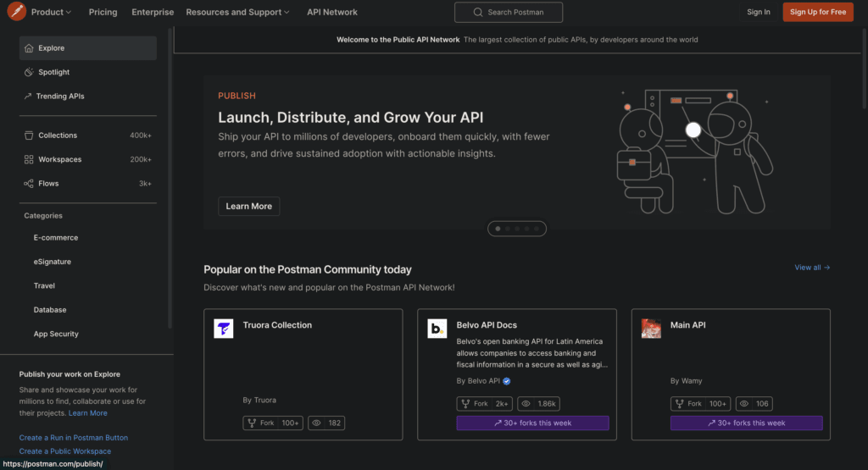Viewport: 868px width, 470px height.
Task: Click the search magnifier icon
Action: click(x=478, y=12)
